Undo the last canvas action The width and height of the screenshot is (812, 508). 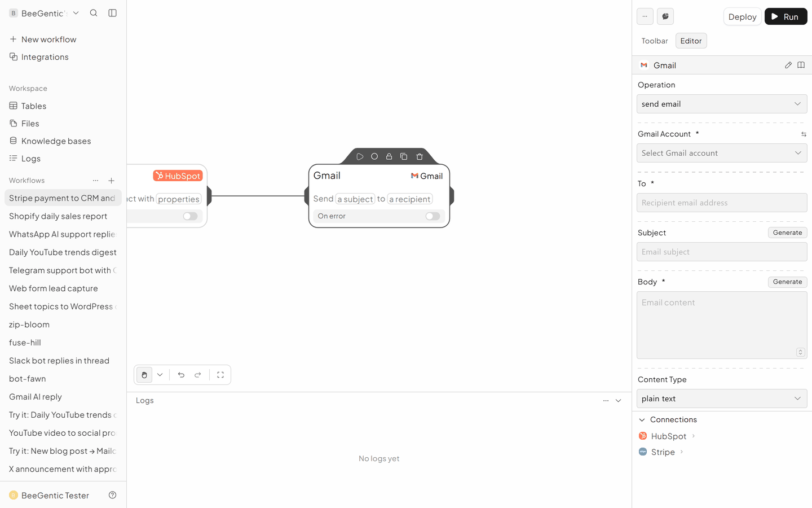[x=181, y=375]
